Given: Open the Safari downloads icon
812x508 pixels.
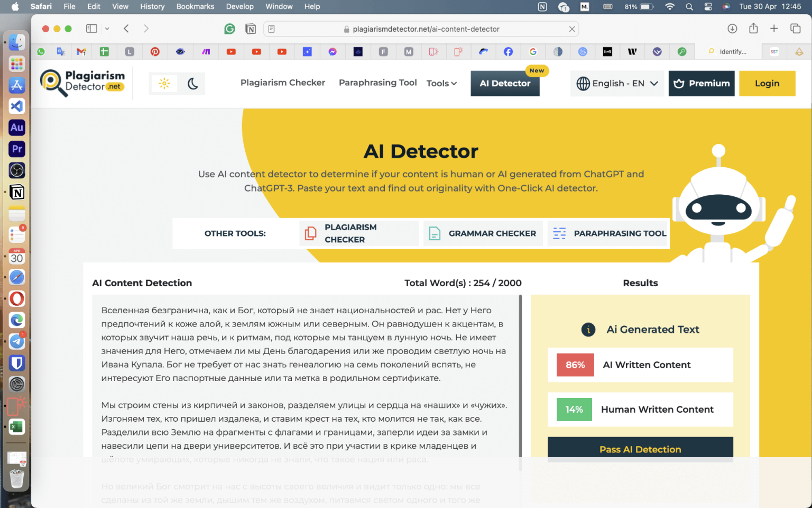Looking at the screenshot, I should [x=732, y=29].
